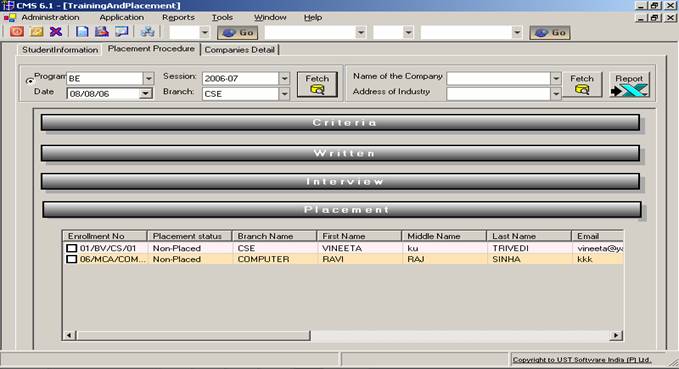
Task: Open the Help menu
Action: (313, 17)
